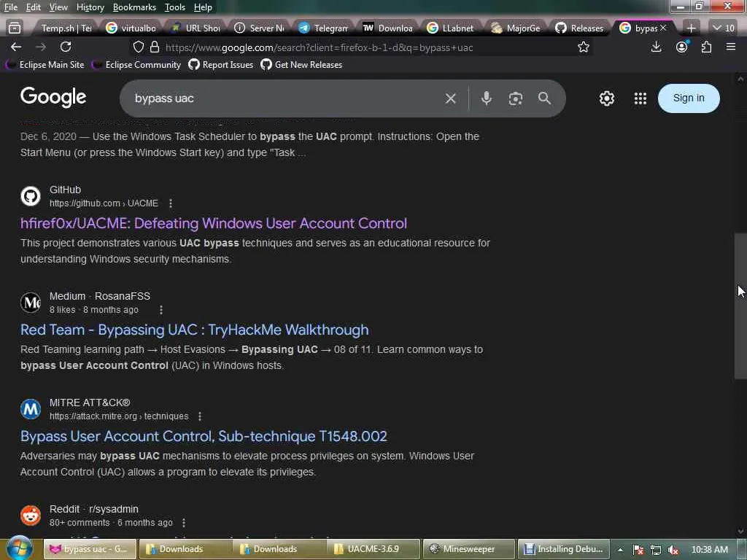Open UACME-3.6.9 taskbar folder
This screenshot has width=747, height=560.
click(x=373, y=549)
